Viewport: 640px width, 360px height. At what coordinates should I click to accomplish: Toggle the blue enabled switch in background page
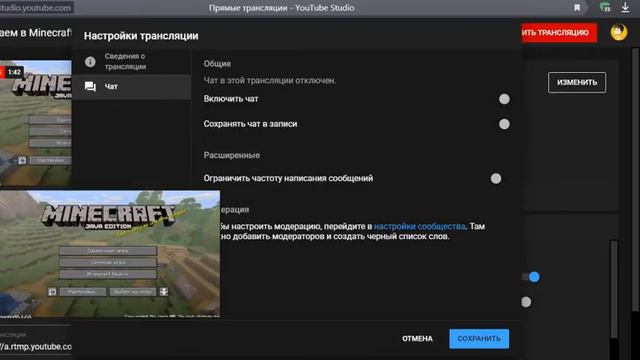pos(531,277)
